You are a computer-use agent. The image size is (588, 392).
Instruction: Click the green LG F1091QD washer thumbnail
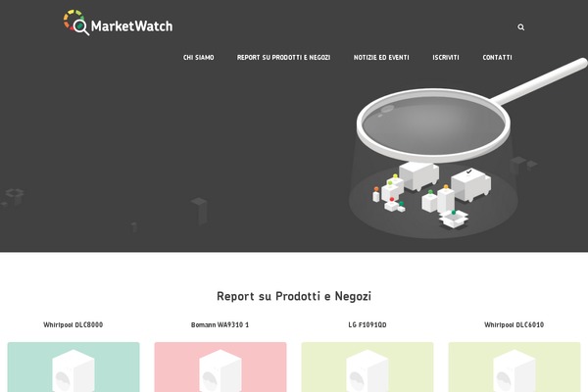click(x=367, y=367)
